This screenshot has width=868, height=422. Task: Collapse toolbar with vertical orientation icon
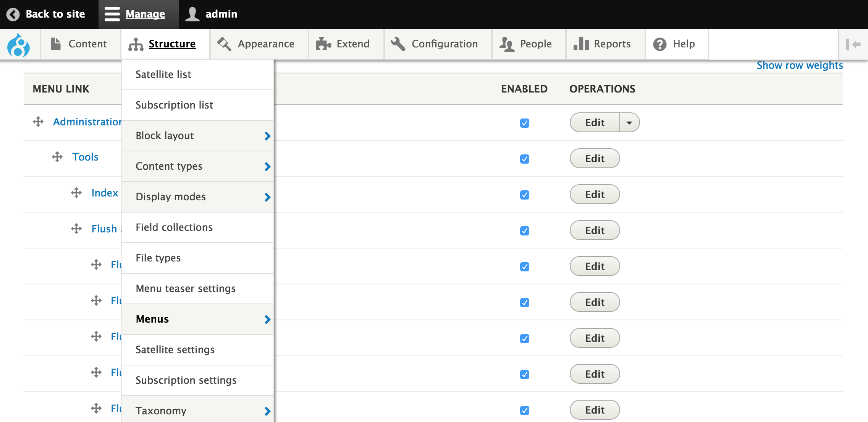tap(853, 44)
